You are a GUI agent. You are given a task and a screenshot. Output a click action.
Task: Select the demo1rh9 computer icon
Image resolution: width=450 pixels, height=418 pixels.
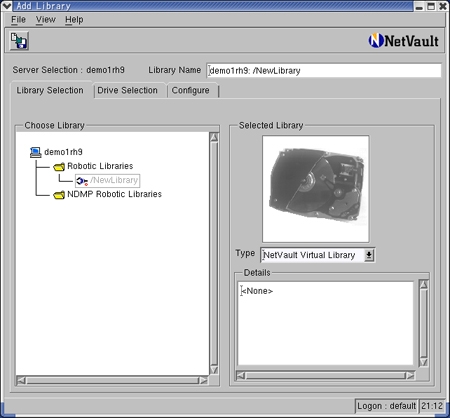[35, 152]
